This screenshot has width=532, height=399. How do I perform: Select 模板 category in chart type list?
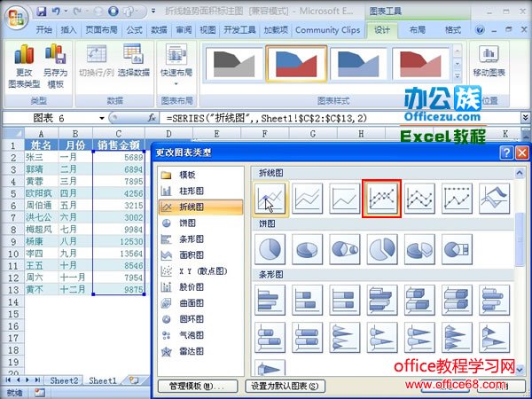(201, 175)
